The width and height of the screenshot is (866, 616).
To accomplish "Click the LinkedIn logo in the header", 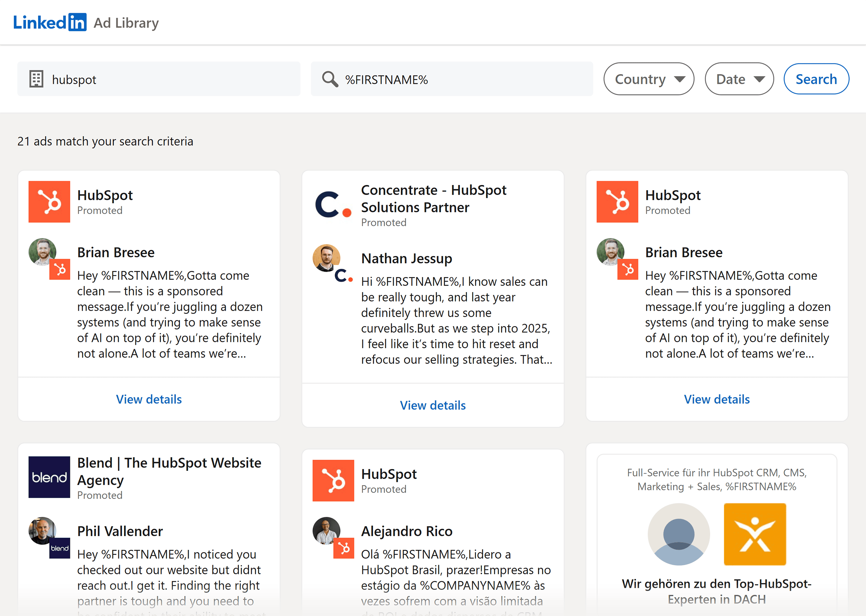I will [50, 23].
